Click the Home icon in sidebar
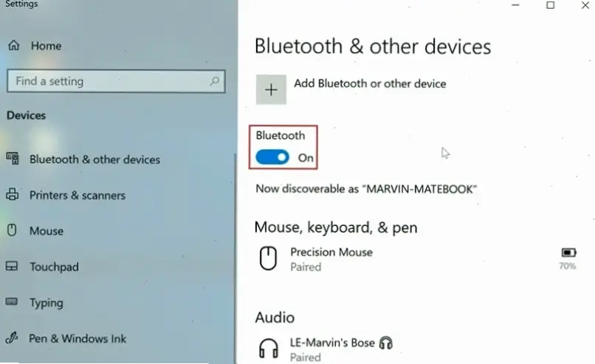 coord(14,46)
